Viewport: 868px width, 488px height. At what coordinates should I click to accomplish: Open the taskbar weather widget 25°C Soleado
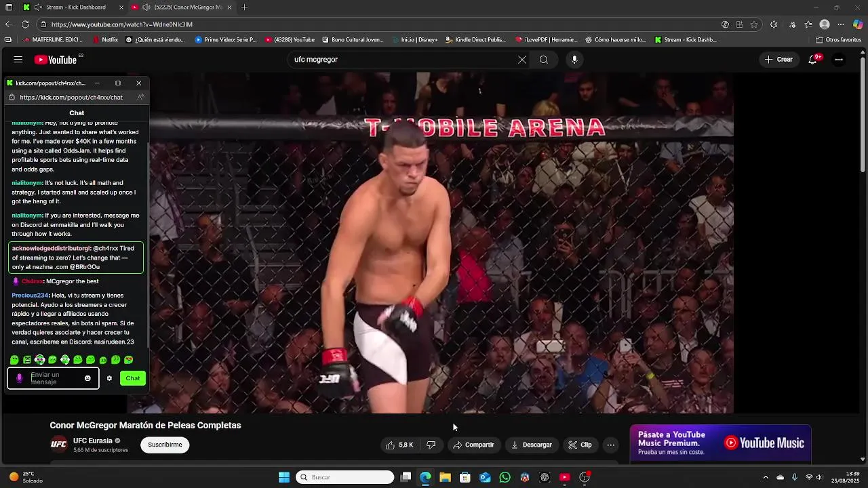point(25,477)
